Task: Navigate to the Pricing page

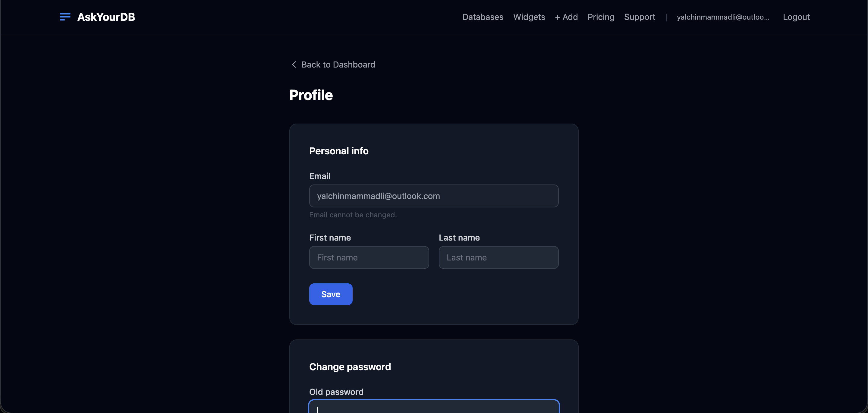Action: [601, 17]
